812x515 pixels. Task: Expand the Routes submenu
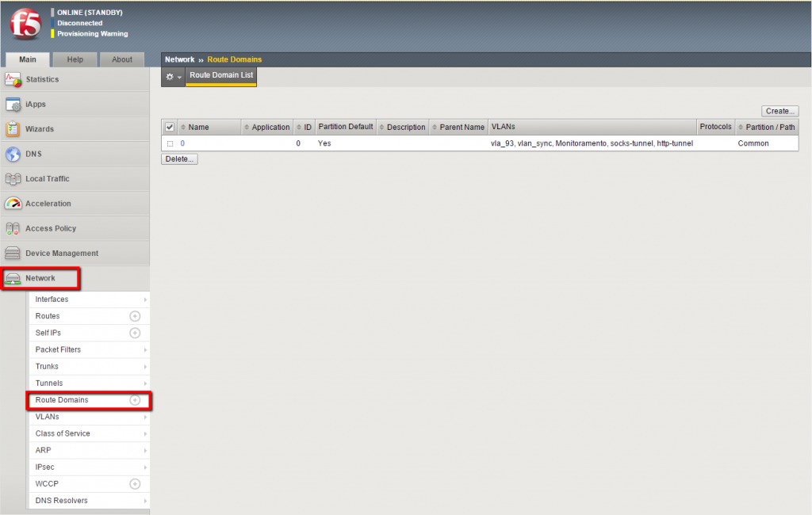tap(48, 316)
